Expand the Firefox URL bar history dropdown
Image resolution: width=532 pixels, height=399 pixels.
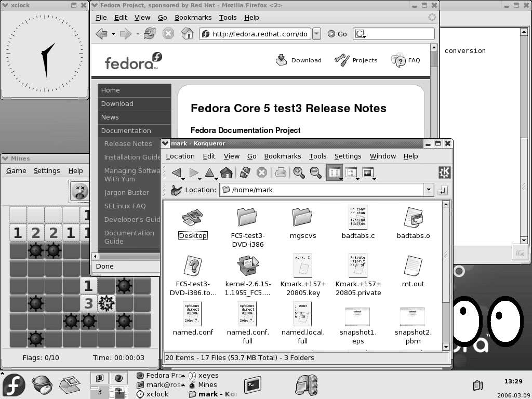[316, 34]
